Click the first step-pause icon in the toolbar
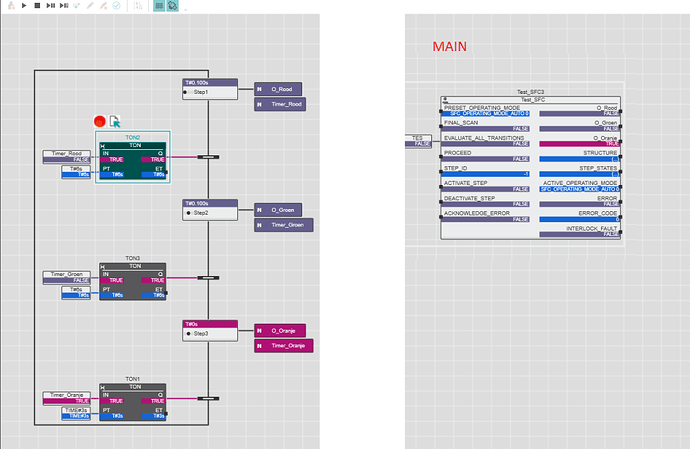The height and width of the screenshot is (449, 690). [x=51, y=6]
